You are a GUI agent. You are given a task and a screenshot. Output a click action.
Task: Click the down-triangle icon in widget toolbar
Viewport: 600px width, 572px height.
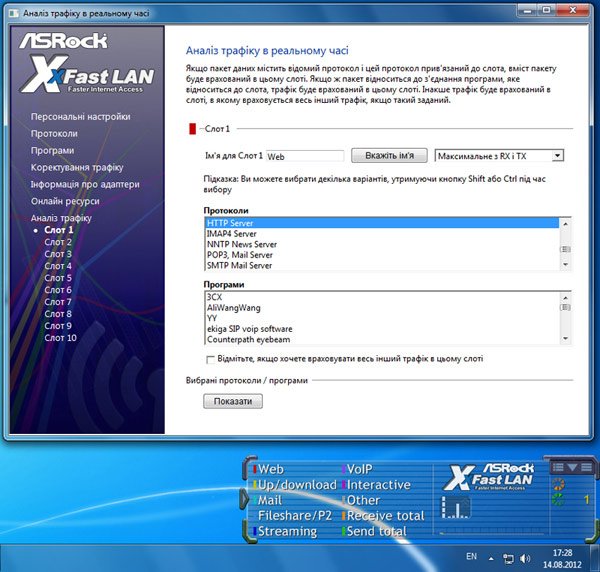[x=572, y=467]
